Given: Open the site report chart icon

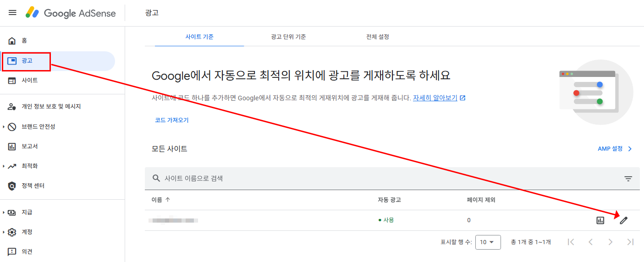Looking at the screenshot, I should coord(600,220).
